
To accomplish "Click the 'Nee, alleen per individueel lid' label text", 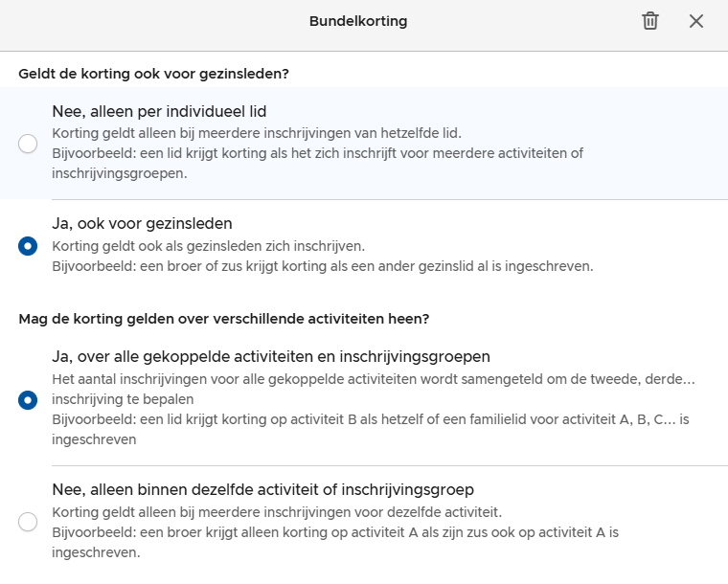I will [159, 111].
